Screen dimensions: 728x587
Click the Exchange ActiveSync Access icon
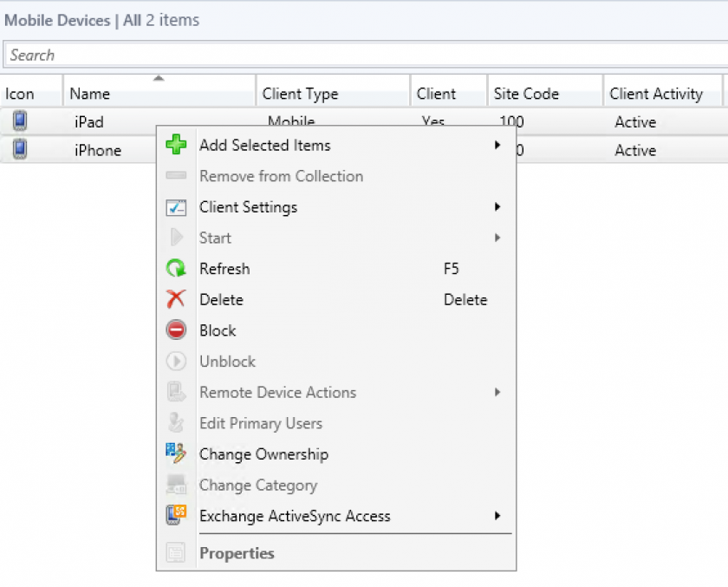tap(177, 515)
